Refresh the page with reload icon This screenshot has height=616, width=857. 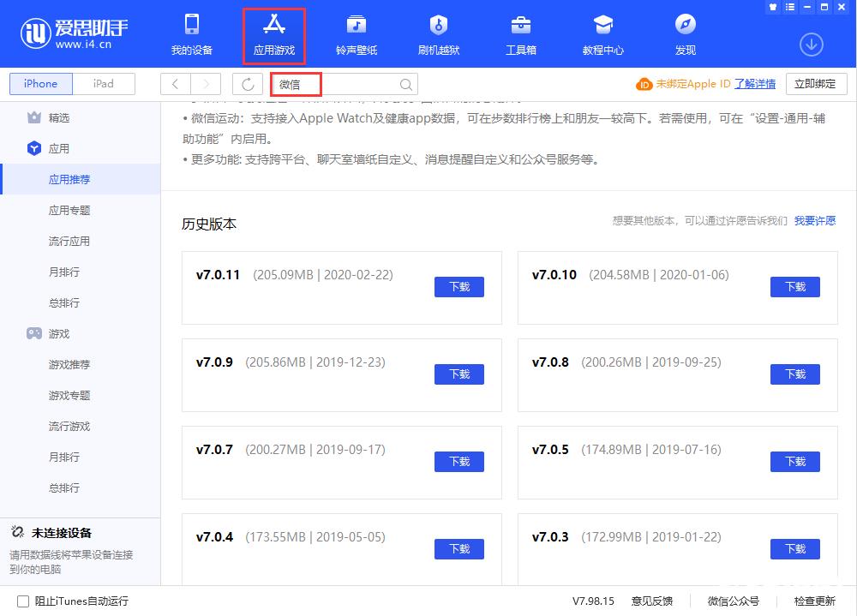tap(248, 84)
